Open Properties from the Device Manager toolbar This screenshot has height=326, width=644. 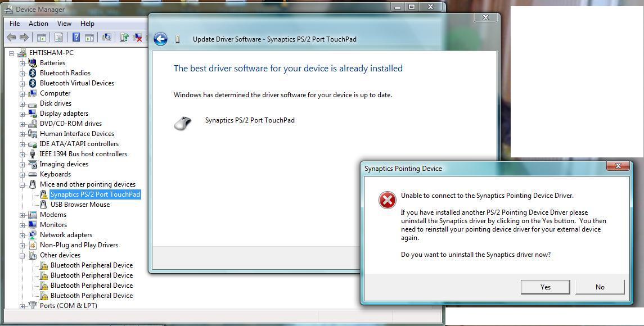(58, 37)
